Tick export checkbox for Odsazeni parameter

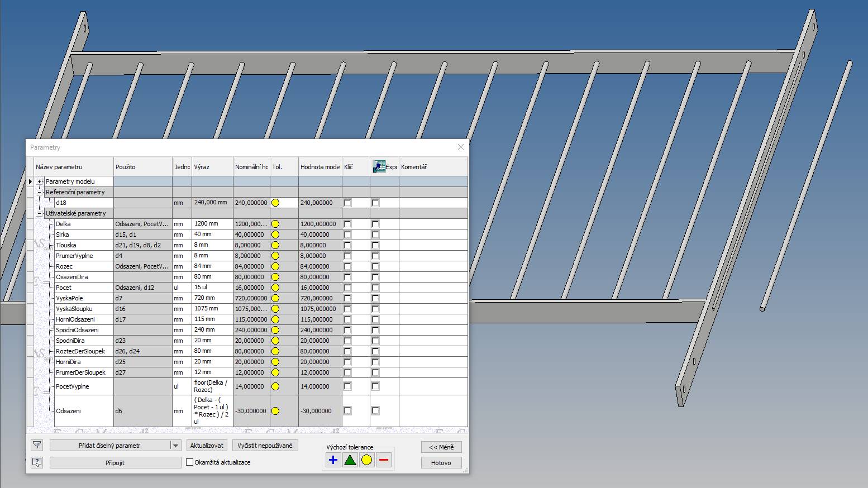point(375,411)
